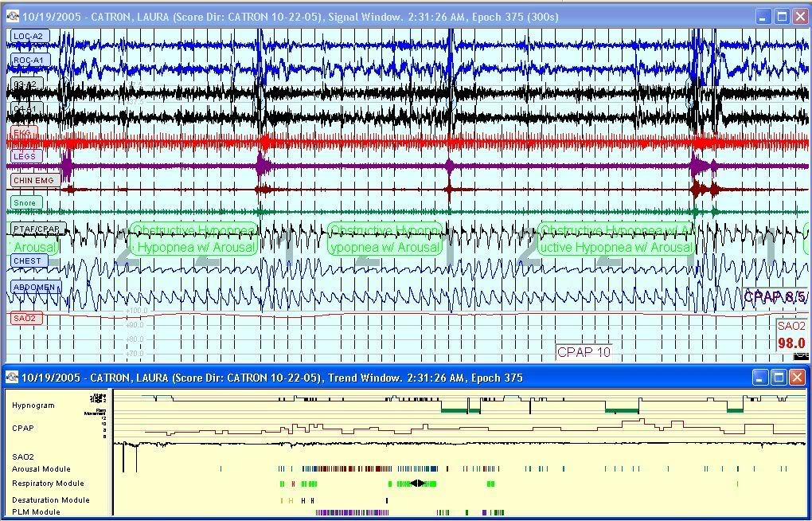The height and width of the screenshot is (521, 812).
Task: Select the ROC-A1 channel label
Action: click(29, 60)
